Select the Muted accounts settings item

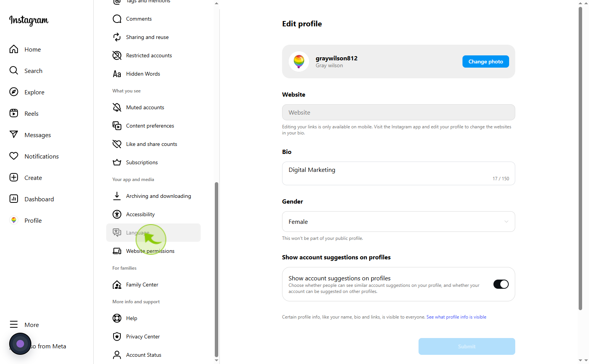153,107
